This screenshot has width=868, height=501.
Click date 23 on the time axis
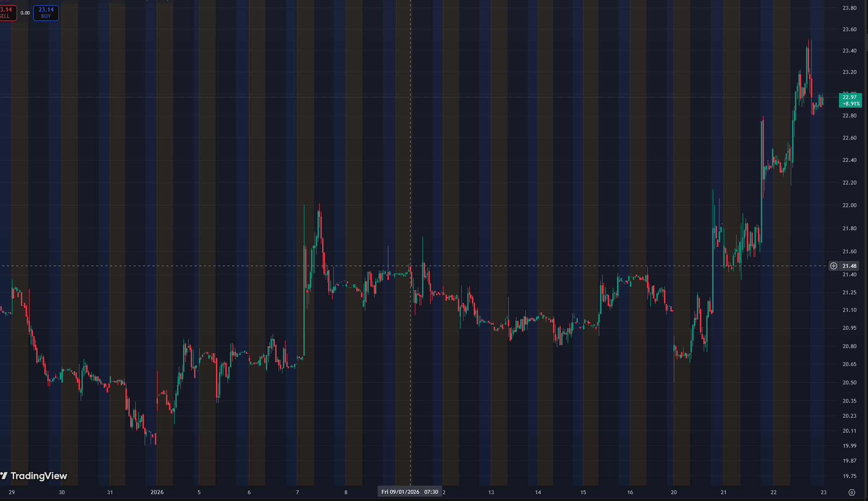(824, 492)
